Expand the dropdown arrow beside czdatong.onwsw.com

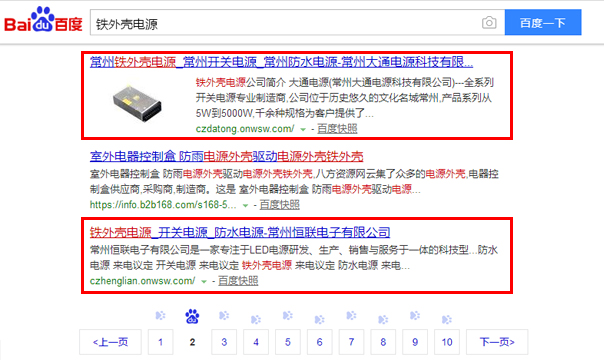point(303,129)
